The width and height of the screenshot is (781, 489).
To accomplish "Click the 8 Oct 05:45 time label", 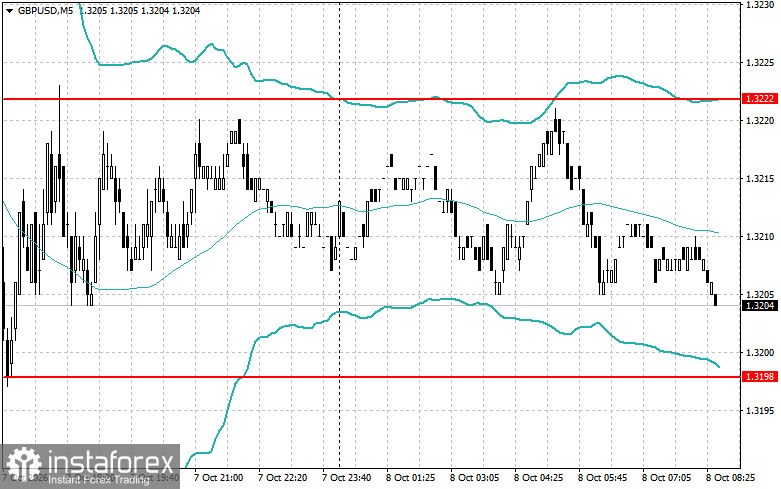I will click(603, 478).
